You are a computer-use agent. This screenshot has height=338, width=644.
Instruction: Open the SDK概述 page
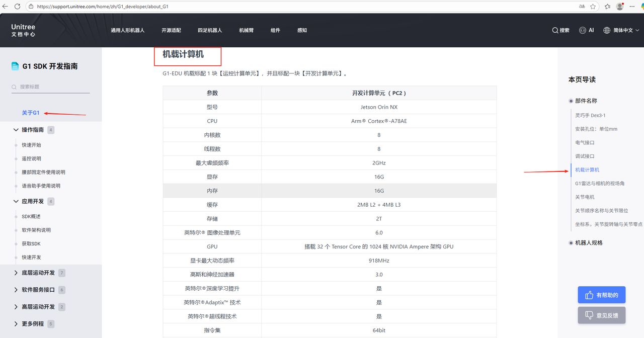click(x=31, y=216)
